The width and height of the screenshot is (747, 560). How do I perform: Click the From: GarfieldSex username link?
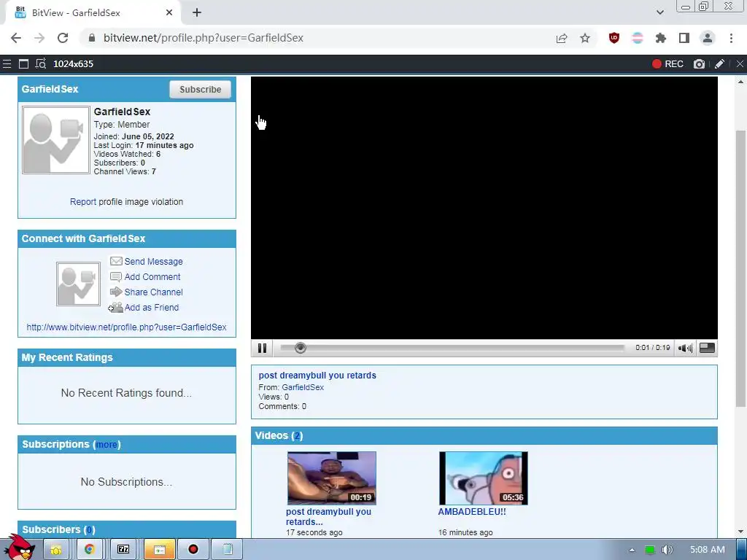click(303, 387)
